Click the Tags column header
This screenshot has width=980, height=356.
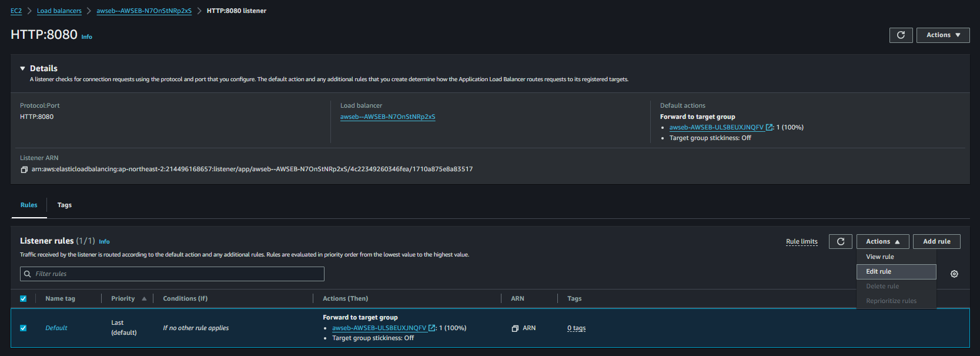[574, 298]
